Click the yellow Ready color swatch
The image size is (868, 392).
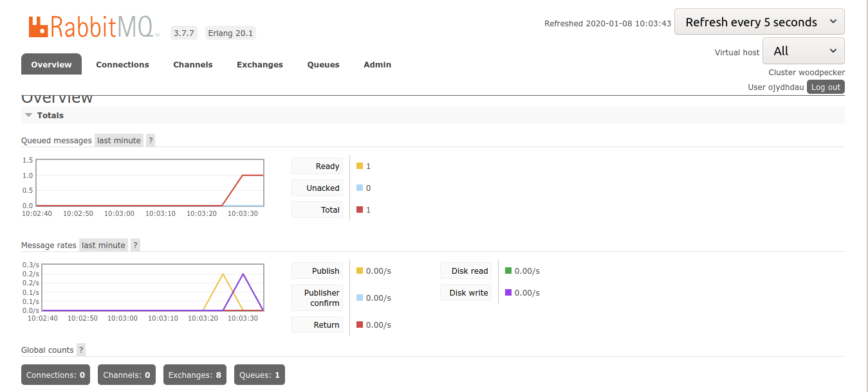(x=360, y=166)
